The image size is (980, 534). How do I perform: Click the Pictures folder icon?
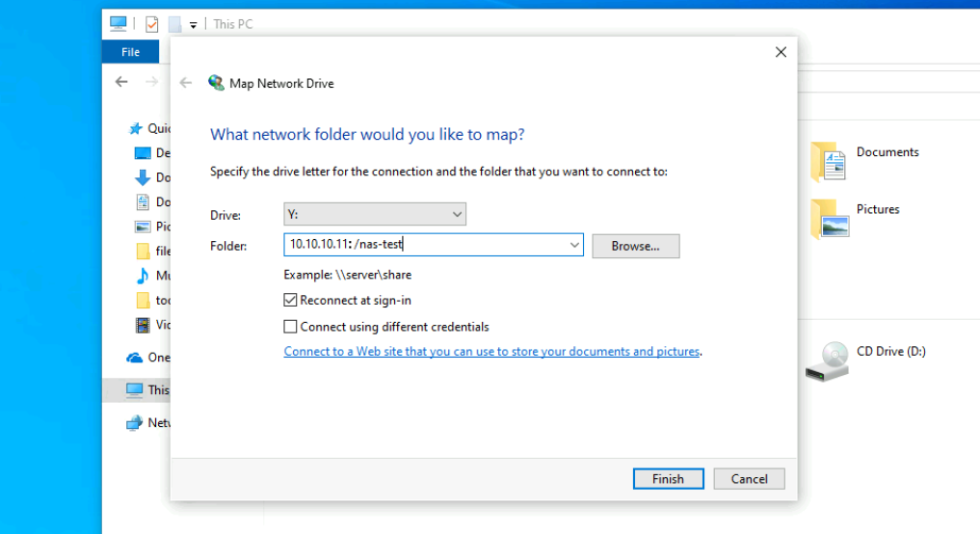point(828,219)
